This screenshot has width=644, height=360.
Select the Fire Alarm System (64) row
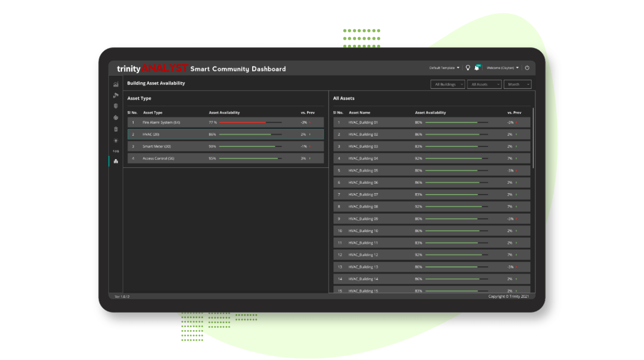coord(225,122)
